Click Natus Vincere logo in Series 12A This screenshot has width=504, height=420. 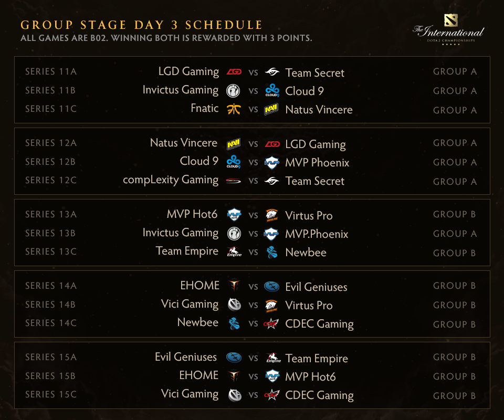(x=234, y=143)
